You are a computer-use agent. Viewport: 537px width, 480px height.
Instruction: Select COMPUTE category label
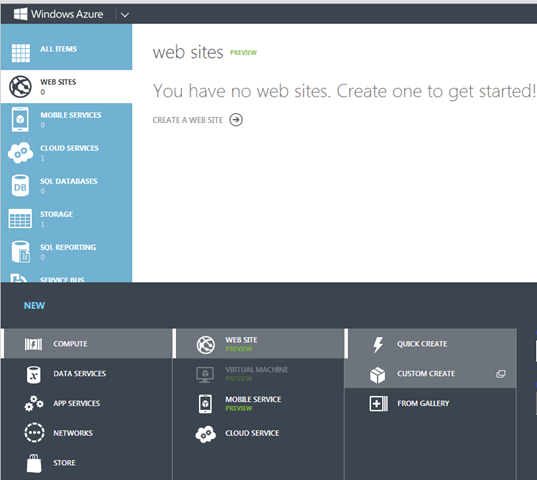pos(70,344)
